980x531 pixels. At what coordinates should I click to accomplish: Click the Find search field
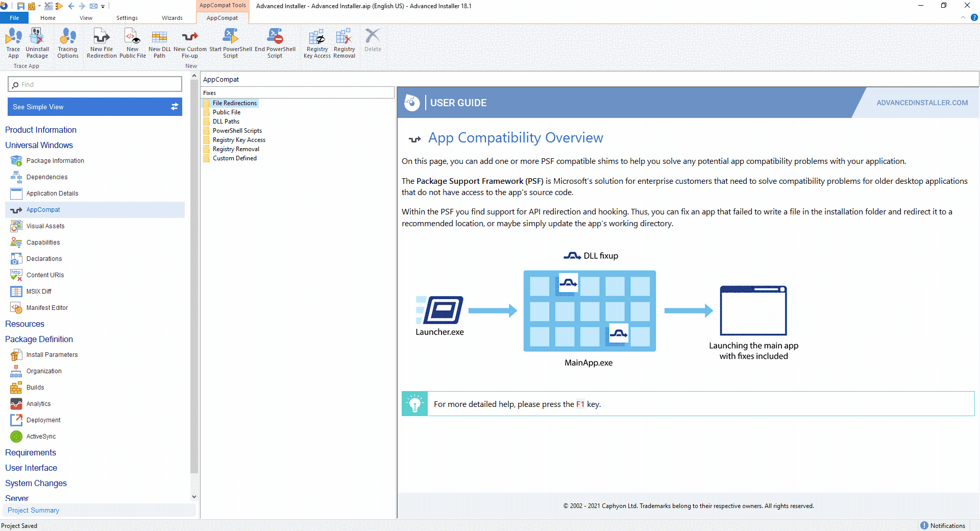pyautogui.click(x=95, y=84)
